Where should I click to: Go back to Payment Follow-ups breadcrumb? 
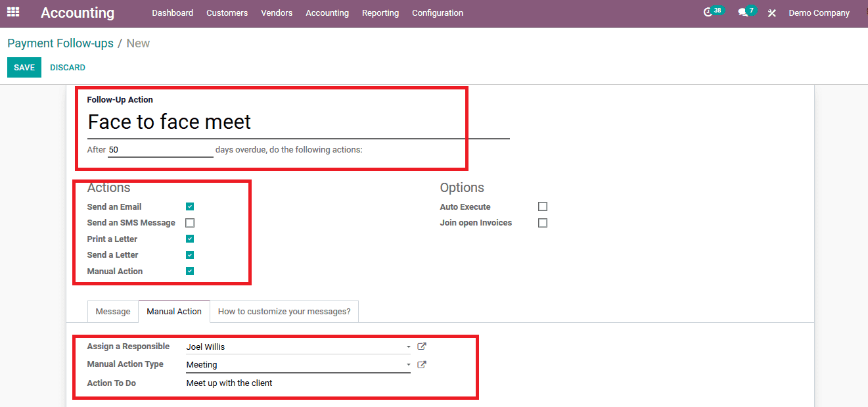pos(60,43)
